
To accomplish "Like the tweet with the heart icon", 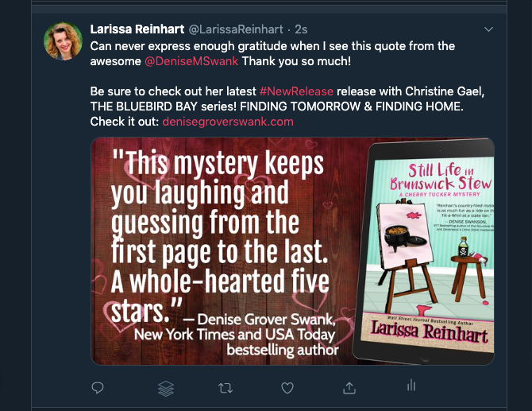I will [287, 388].
